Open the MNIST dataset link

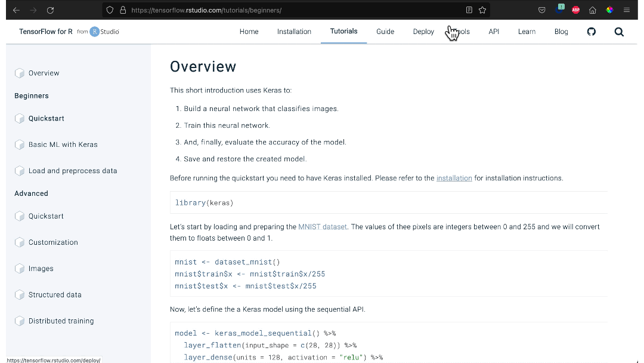pos(323,226)
